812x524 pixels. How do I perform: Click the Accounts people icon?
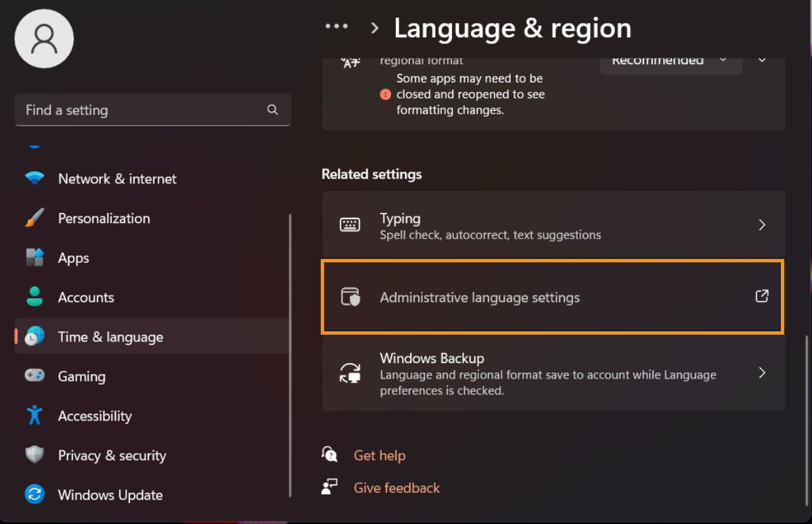point(34,297)
